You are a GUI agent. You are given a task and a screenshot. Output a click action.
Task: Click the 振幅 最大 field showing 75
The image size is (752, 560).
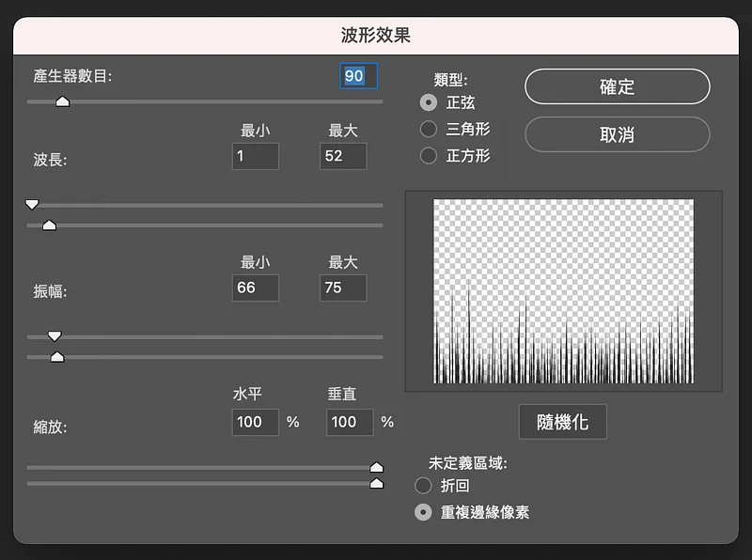(343, 288)
